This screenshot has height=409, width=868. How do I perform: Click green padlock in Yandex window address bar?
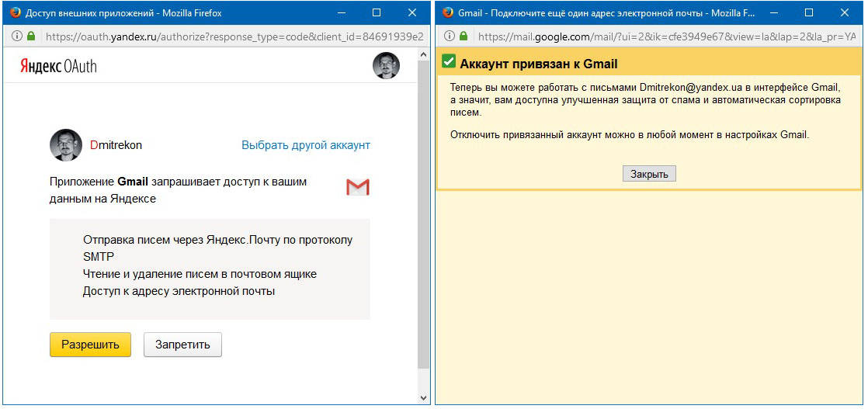tap(31, 36)
